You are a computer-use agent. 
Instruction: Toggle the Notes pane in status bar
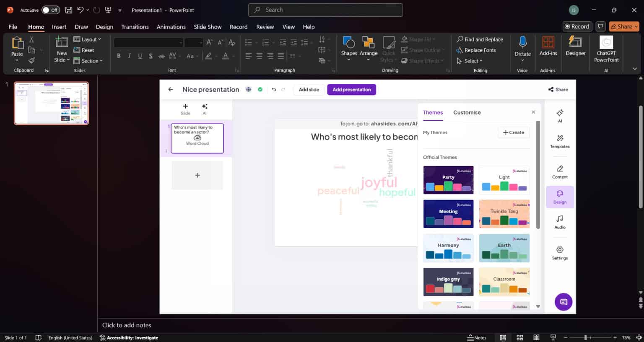click(477, 337)
